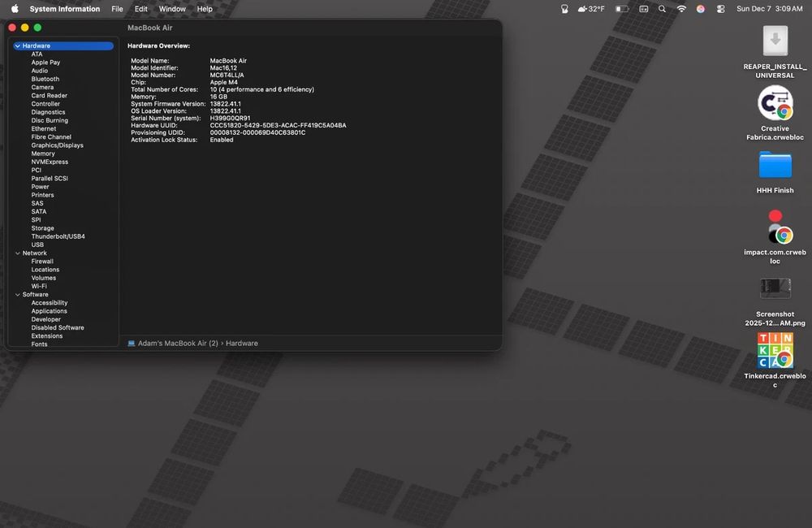Screen dimensions: 812x528
Task: Select Diagnostics in the sidebar
Action: [48, 112]
